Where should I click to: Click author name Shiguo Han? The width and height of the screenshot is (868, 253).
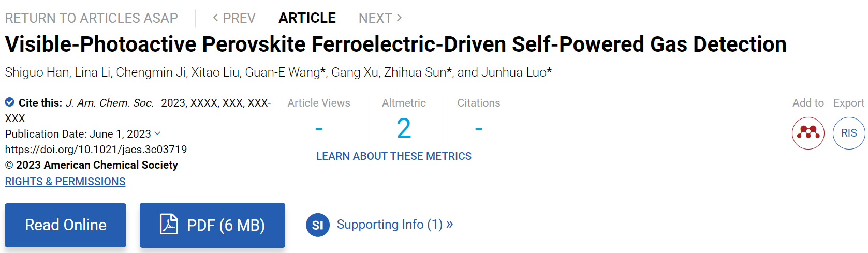[37, 72]
